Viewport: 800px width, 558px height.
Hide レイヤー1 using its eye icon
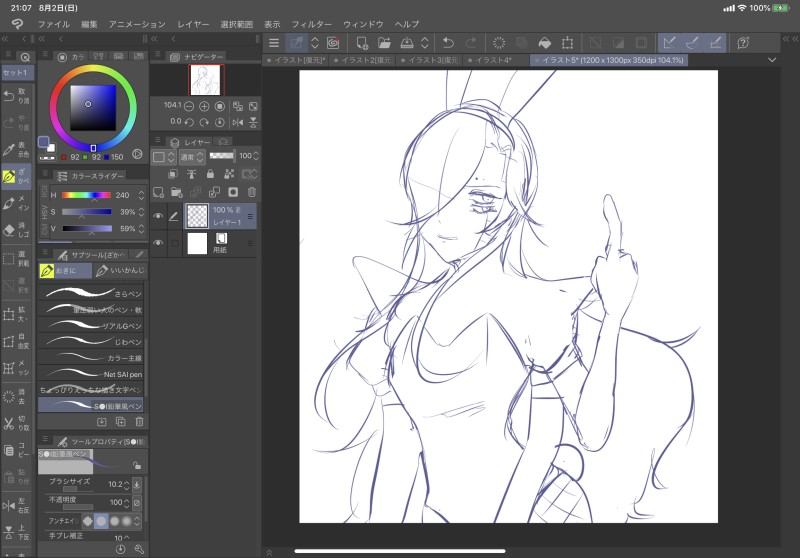click(158, 216)
